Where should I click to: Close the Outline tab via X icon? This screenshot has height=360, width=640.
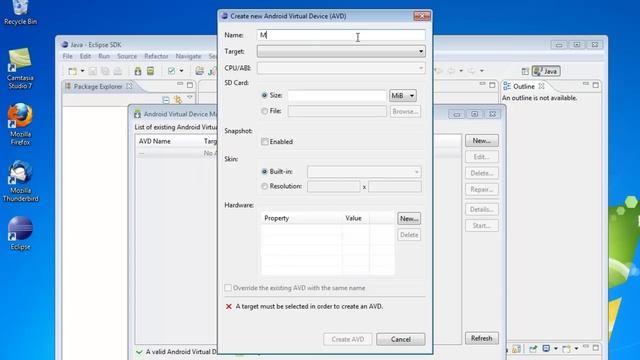(541, 86)
